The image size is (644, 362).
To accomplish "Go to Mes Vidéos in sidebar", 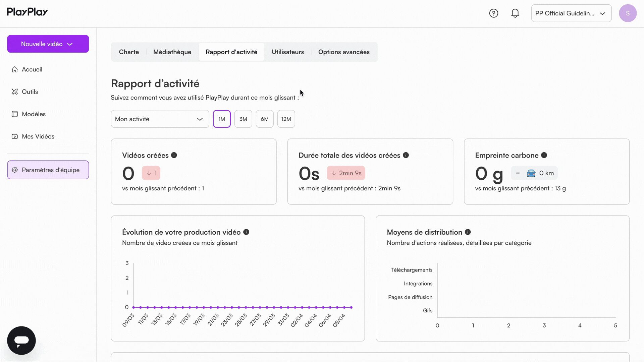I will (x=38, y=136).
